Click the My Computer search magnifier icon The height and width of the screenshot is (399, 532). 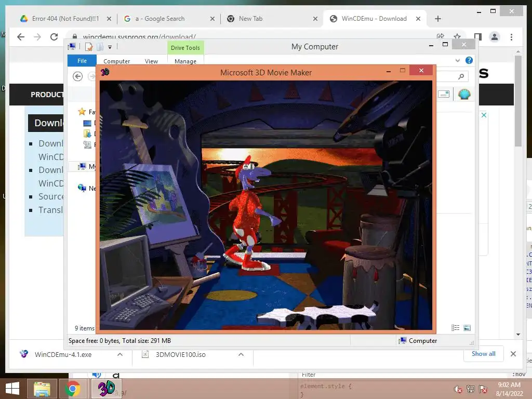(x=461, y=76)
